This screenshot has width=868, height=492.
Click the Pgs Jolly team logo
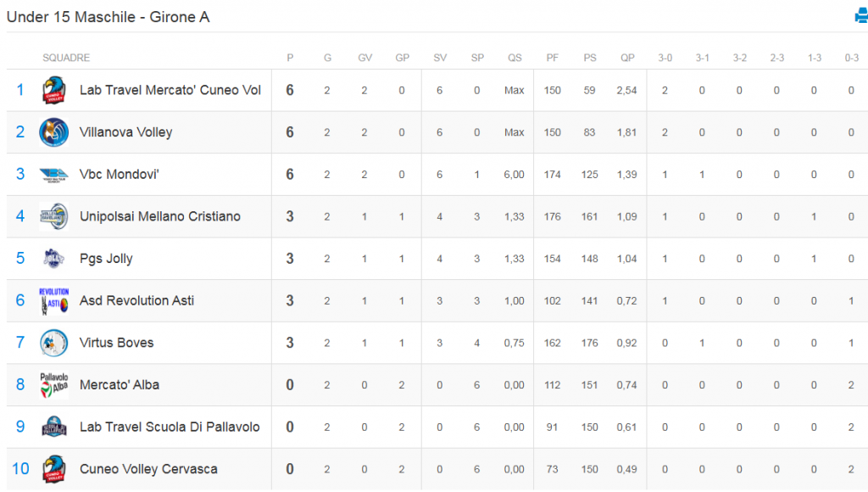(54, 259)
